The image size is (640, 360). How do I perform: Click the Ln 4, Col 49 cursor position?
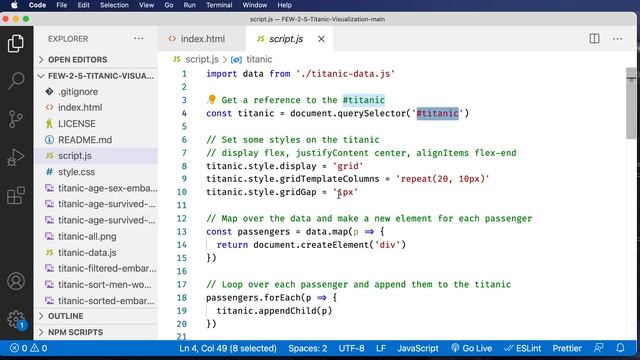228,348
